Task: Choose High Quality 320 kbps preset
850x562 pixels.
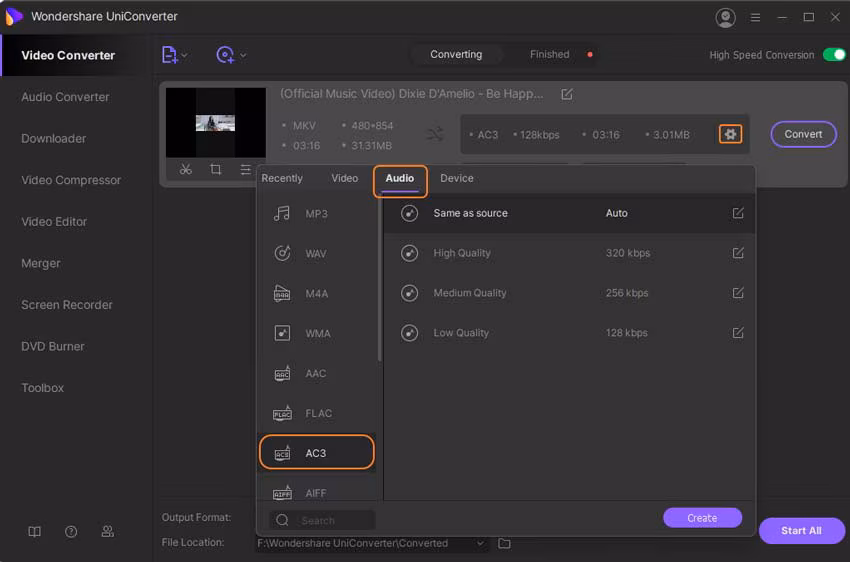Action: click(569, 253)
